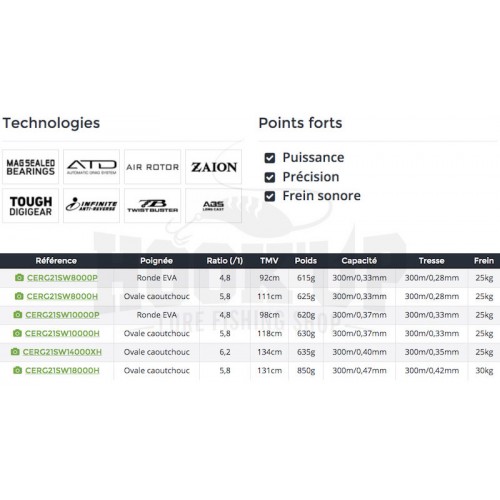This screenshot has width=500, height=500.
Task: Click the Ratio column header
Action: click(x=225, y=261)
